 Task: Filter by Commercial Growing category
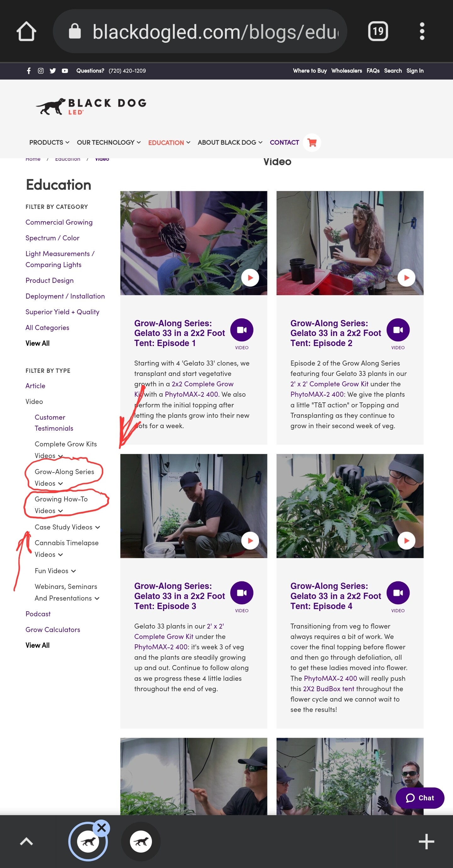click(59, 222)
